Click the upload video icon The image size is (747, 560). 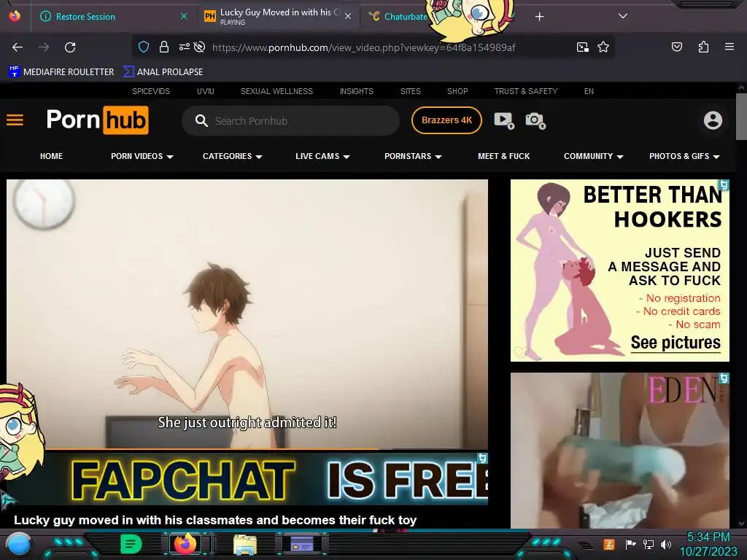click(504, 120)
